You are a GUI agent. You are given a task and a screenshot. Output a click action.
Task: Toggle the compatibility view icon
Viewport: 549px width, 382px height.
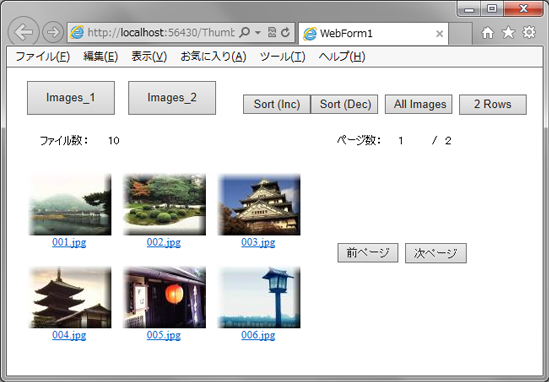pyautogui.click(x=272, y=33)
